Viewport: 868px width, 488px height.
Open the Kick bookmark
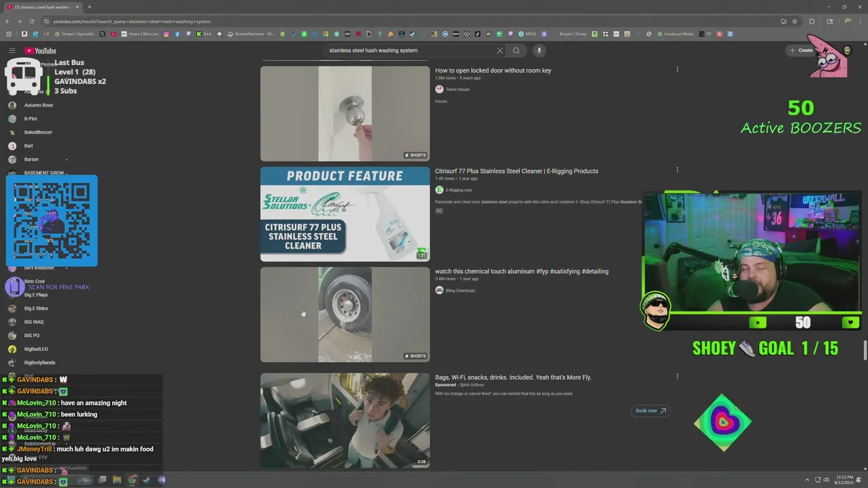[x=203, y=34]
